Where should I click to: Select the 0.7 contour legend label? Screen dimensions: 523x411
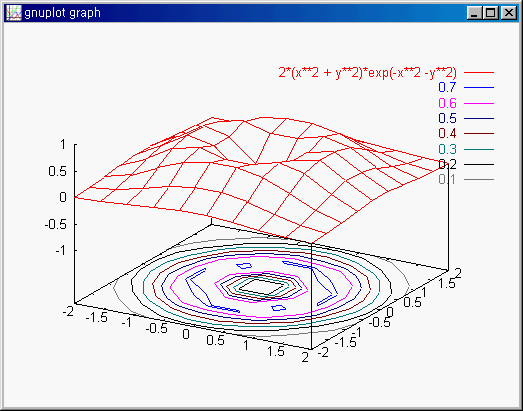point(447,87)
